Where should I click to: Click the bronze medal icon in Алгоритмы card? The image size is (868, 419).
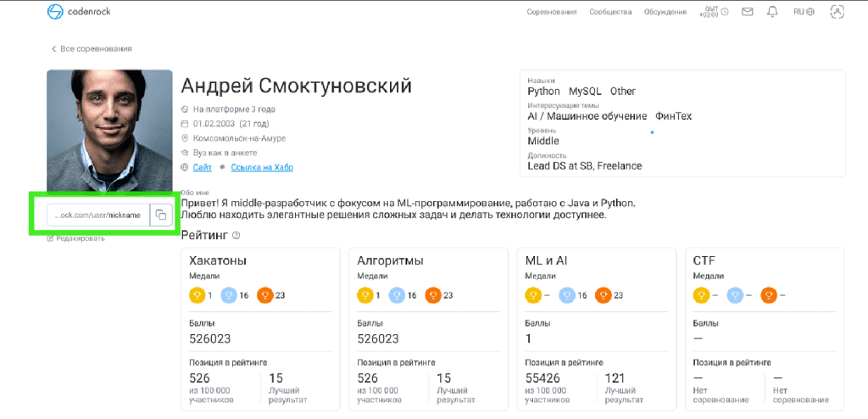(x=433, y=295)
